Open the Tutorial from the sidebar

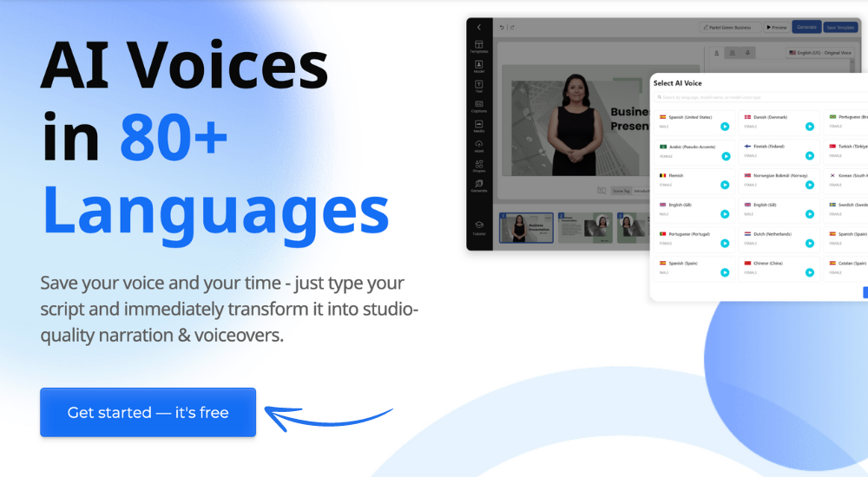[x=479, y=228]
